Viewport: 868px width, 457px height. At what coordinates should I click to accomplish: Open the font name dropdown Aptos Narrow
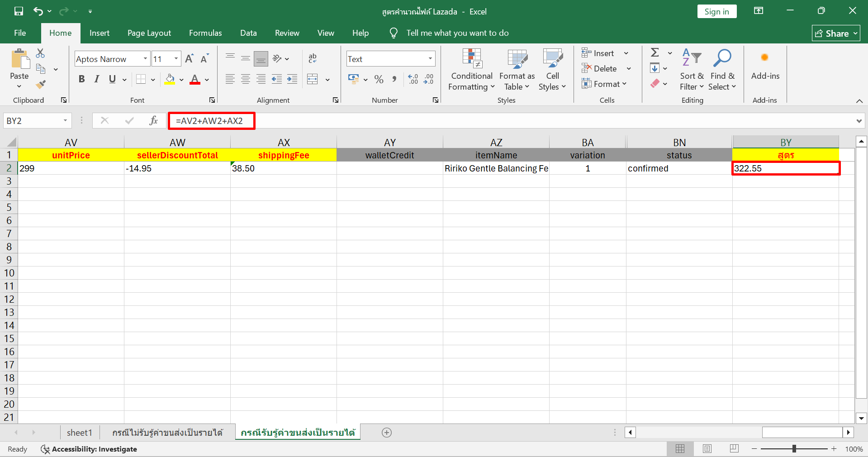coord(145,59)
